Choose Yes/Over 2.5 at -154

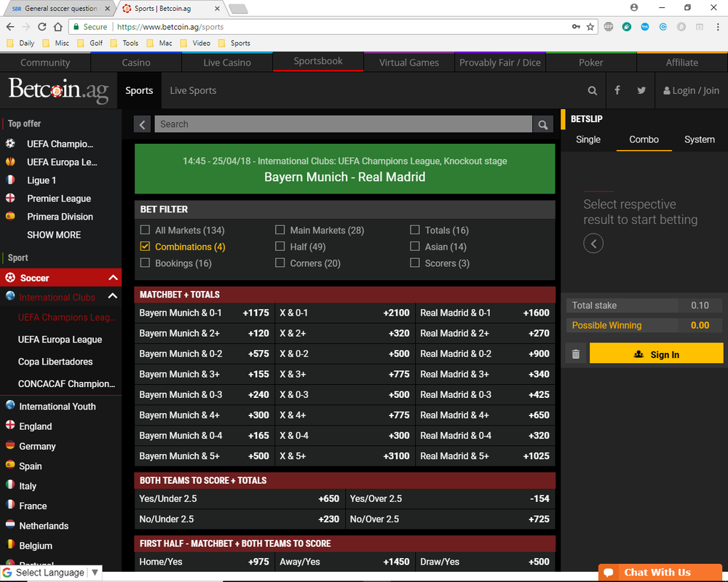click(x=450, y=498)
